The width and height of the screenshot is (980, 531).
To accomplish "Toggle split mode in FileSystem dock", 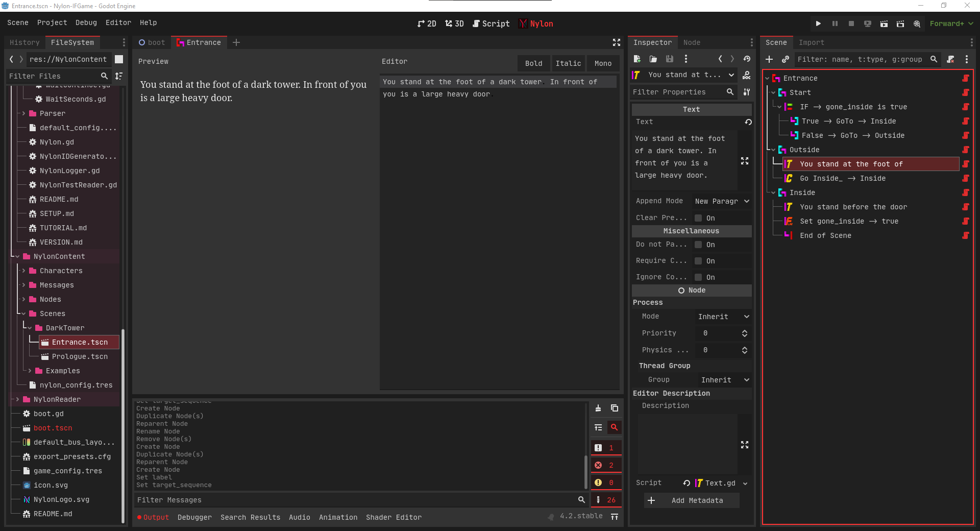I will click(x=119, y=59).
